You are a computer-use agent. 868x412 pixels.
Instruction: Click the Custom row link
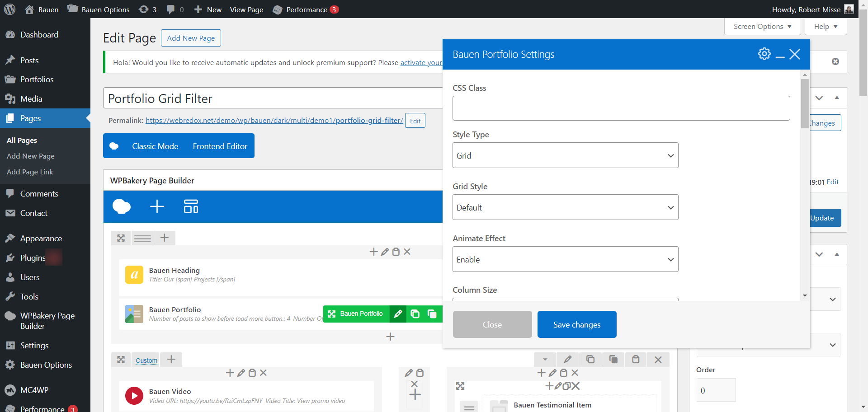click(146, 360)
